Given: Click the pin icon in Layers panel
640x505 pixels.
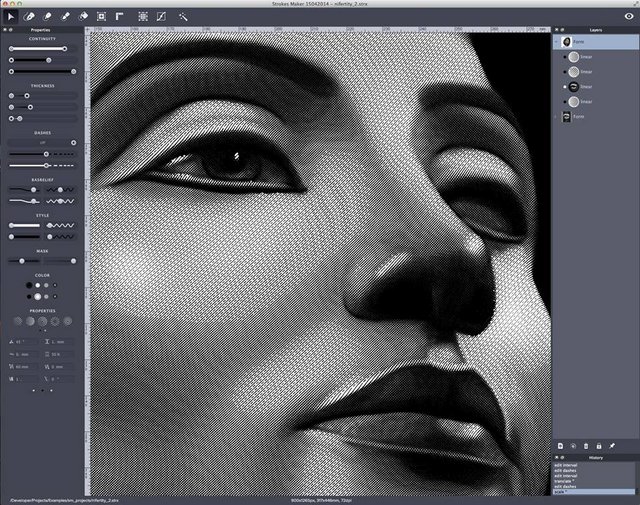Looking at the screenshot, I should (x=612, y=446).
